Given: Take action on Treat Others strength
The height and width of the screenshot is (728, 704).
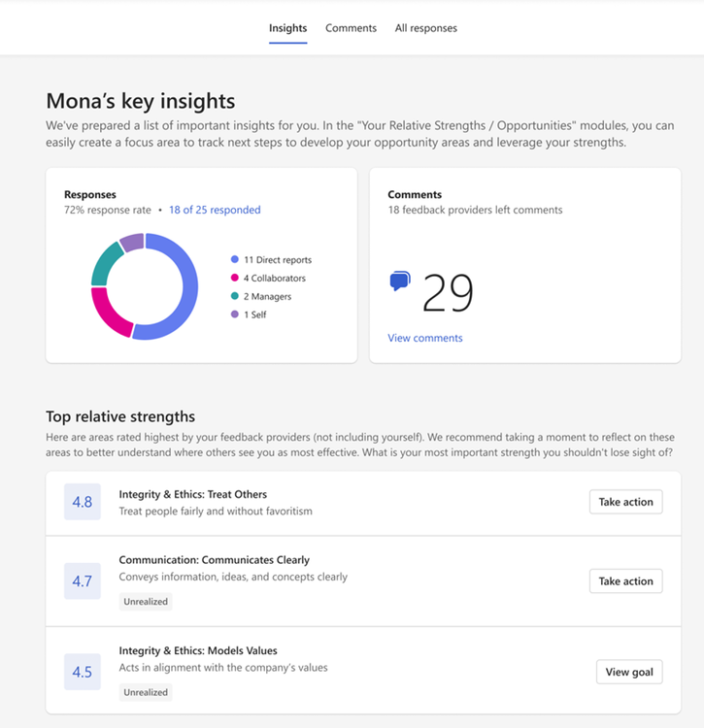Looking at the screenshot, I should tap(625, 502).
